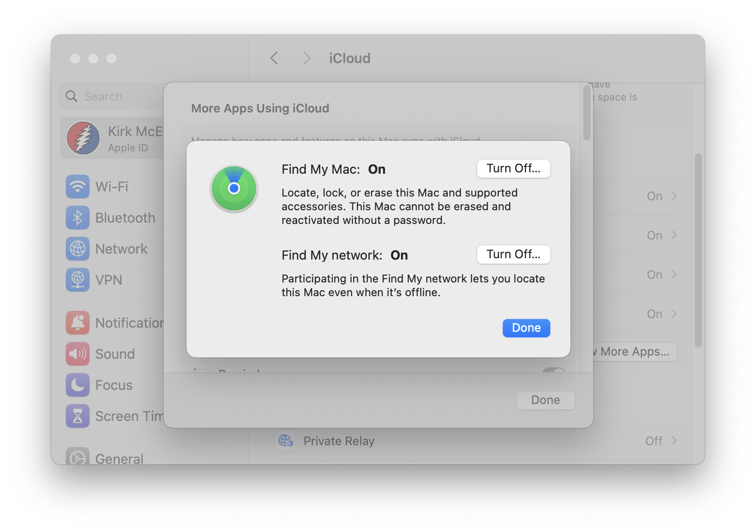Turn off Find My network
Viewport: 756px width, 532px height.
513,255
